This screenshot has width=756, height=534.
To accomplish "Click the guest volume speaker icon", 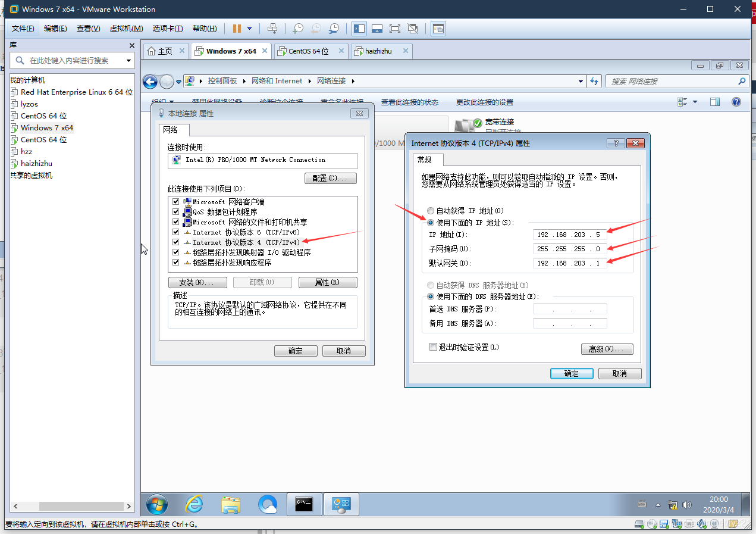I will pos(687,505).
